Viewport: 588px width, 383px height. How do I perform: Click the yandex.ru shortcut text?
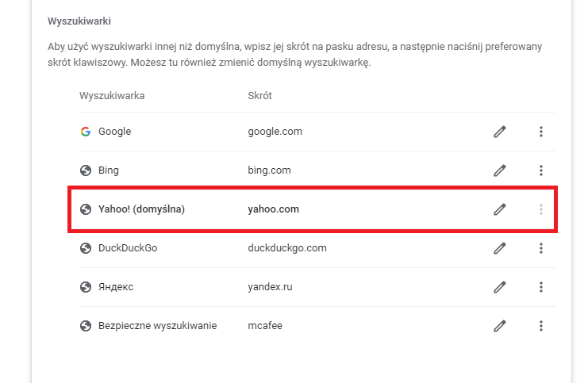[x=270, y=287]
